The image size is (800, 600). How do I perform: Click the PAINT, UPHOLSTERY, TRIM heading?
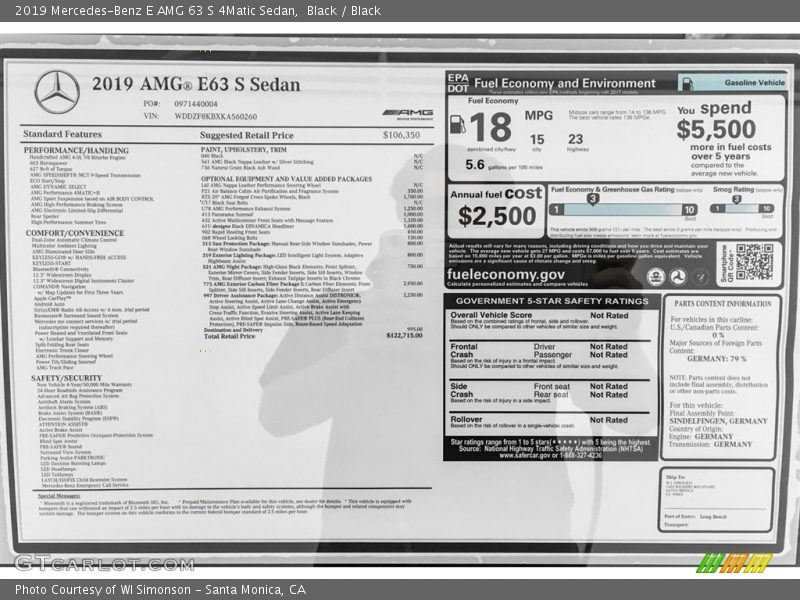point(243,149)
